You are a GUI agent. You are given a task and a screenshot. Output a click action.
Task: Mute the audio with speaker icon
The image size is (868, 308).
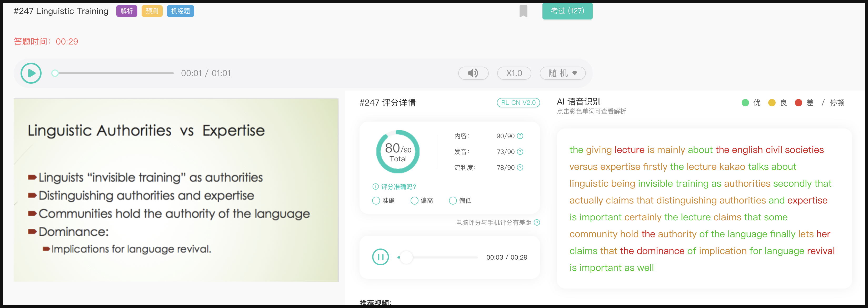473,73
